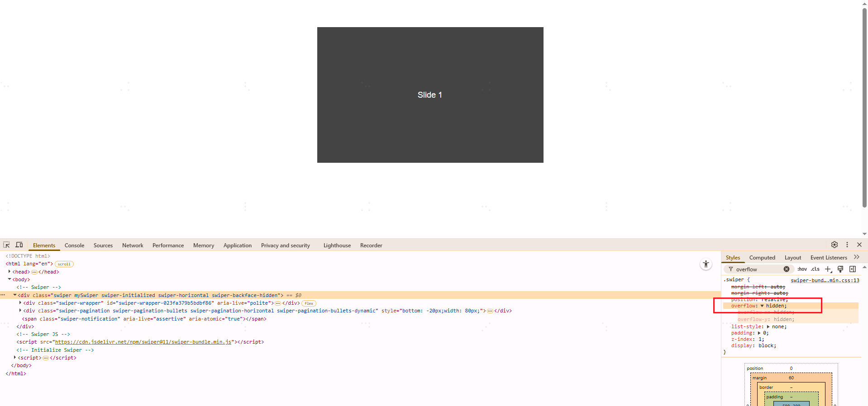The height and width of the screenshot is (406, 868).
Task: Clear the overflow filter text
Action: click(787, 269)
